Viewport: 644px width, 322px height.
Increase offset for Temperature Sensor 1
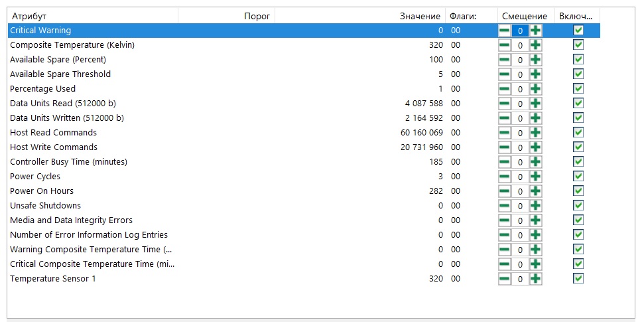tap(535, 279)
